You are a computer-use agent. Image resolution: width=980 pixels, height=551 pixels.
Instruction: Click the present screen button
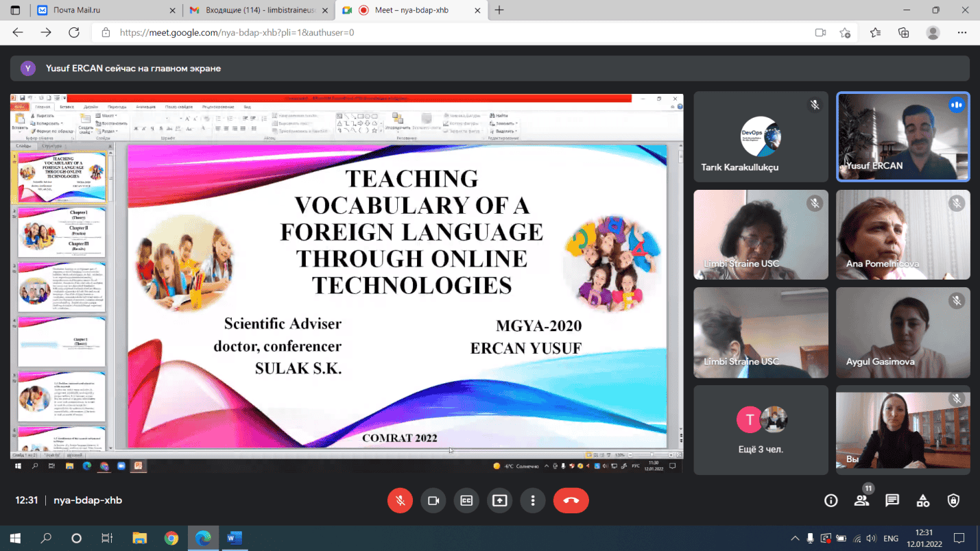pyautogui.click(x=499, y=500)
